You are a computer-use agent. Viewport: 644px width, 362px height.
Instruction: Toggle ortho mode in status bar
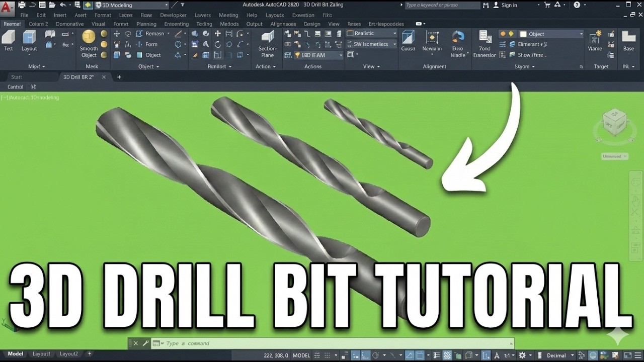pyautogui.click(x=366, y=355)
